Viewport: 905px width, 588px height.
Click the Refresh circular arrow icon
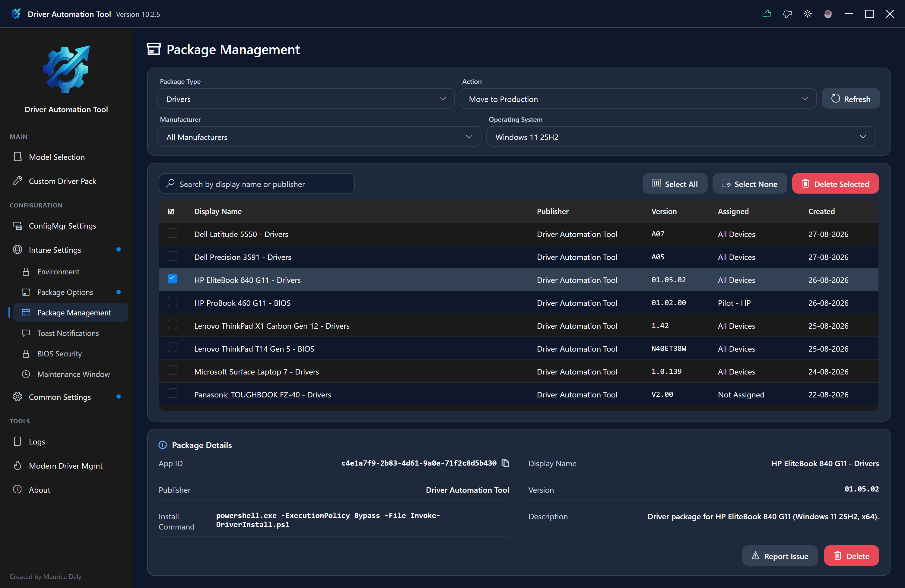point(835,99)
